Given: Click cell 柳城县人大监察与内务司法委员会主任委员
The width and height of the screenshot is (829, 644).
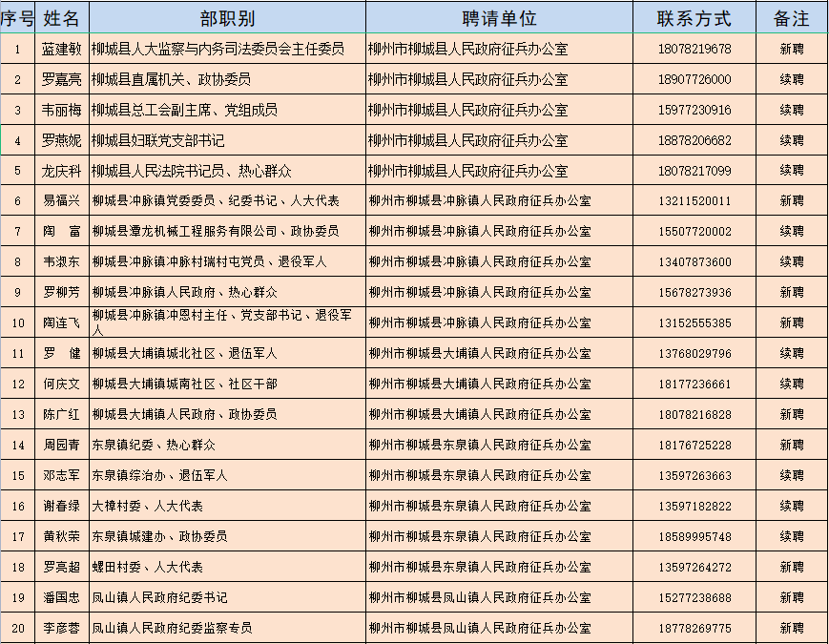Looking at the screenshot, I should (227, 50).
